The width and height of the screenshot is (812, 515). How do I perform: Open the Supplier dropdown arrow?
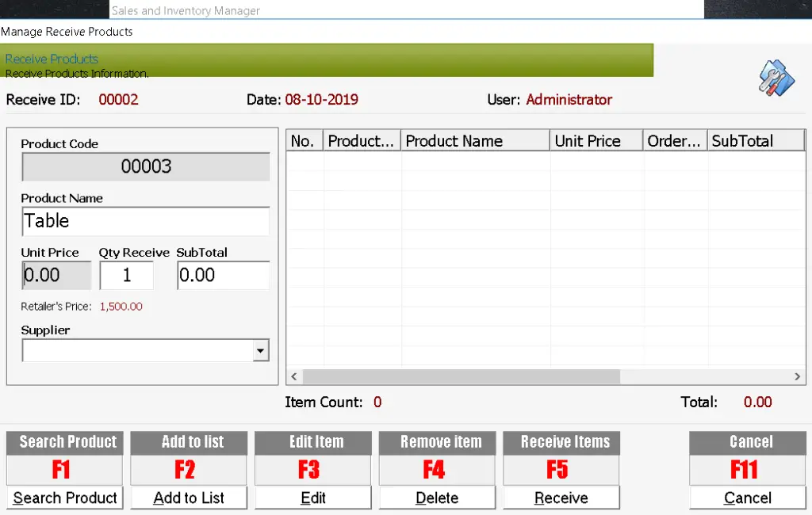tap(260, 351)
